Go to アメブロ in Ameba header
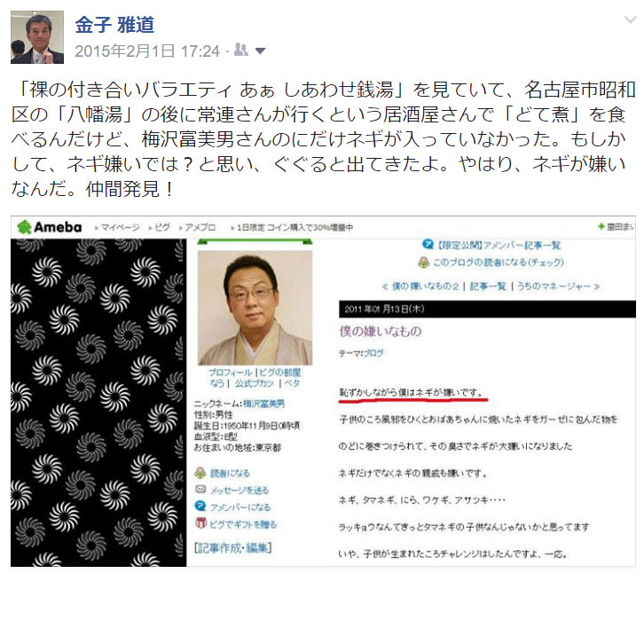Viewport: 644px width, 644px height. [x=200, y=227]
